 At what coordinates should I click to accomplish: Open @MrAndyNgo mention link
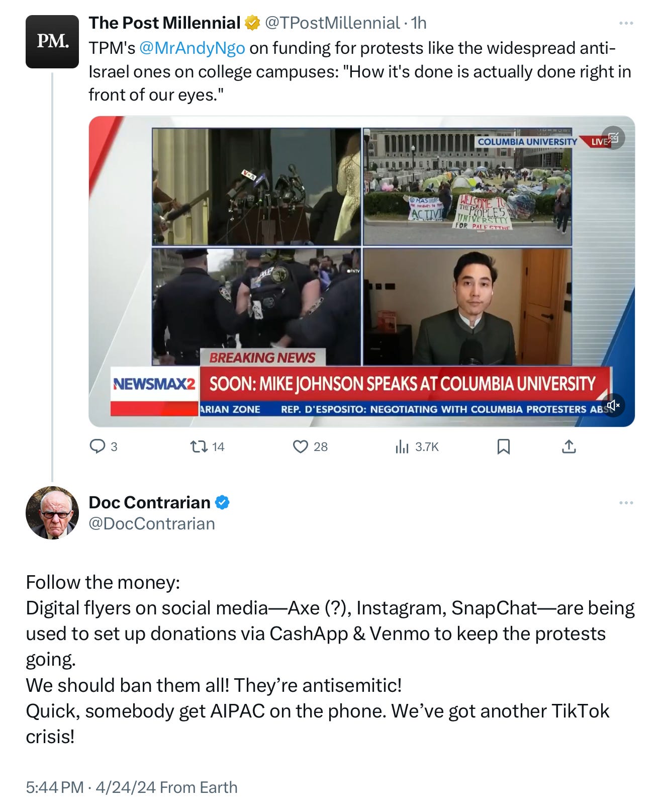[x=192, y=48]
